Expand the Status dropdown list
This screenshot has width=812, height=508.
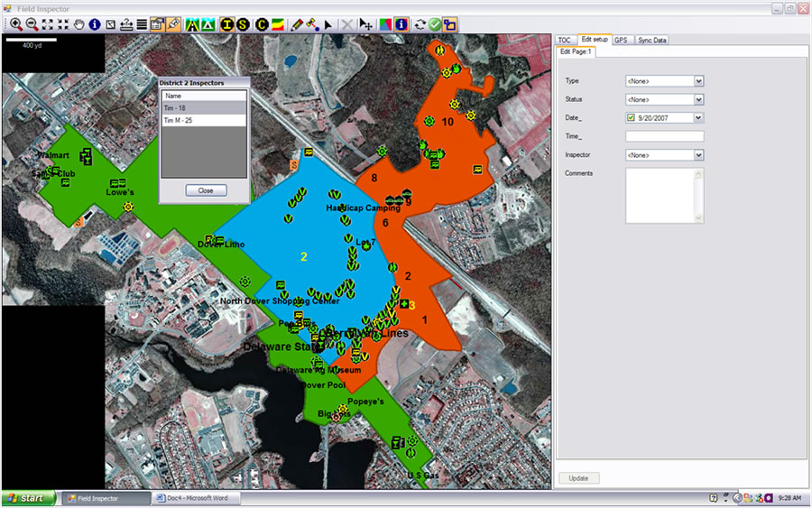tap(698, 99)
